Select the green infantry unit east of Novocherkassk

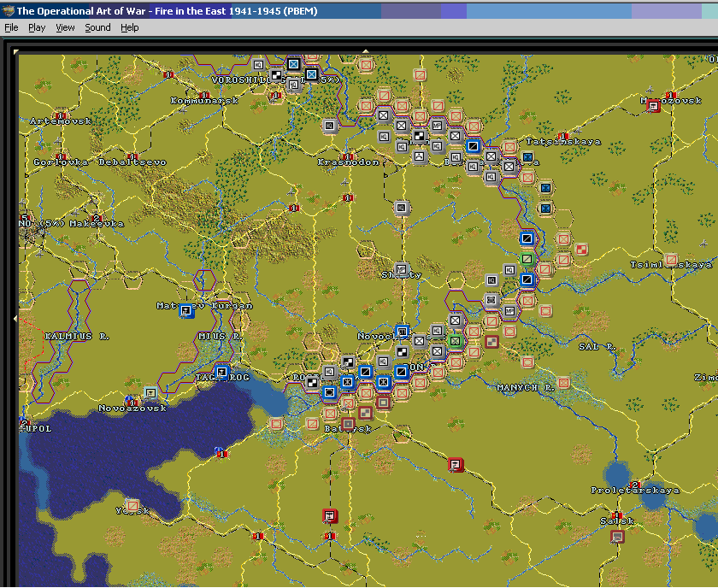pyautogui.click(x=455, y=341)
